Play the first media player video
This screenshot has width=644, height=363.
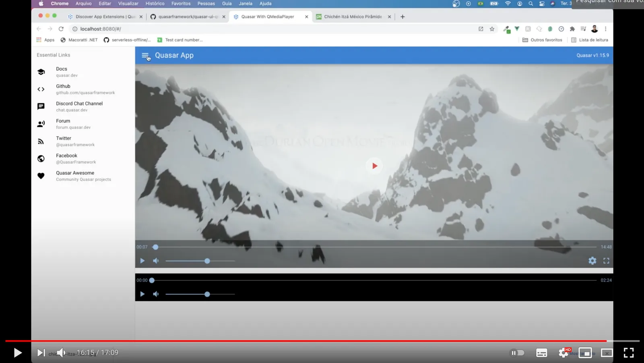point(142,261)
